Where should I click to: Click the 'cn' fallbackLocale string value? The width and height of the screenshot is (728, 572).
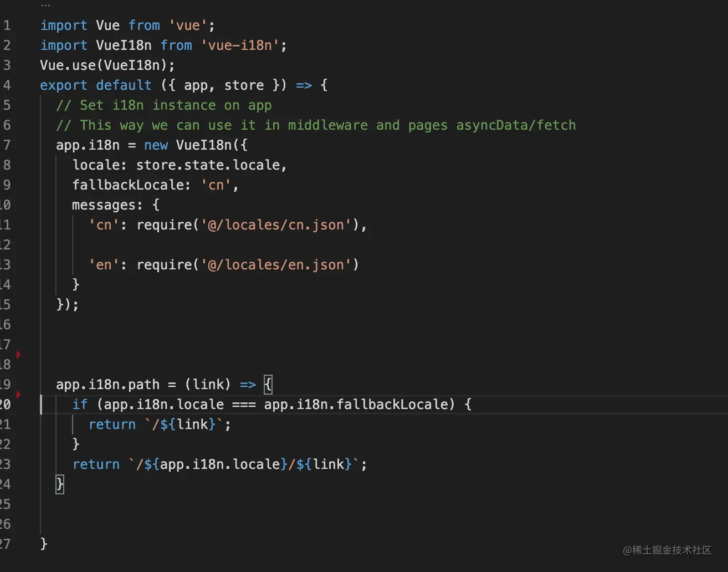click(x=216, y=185)
